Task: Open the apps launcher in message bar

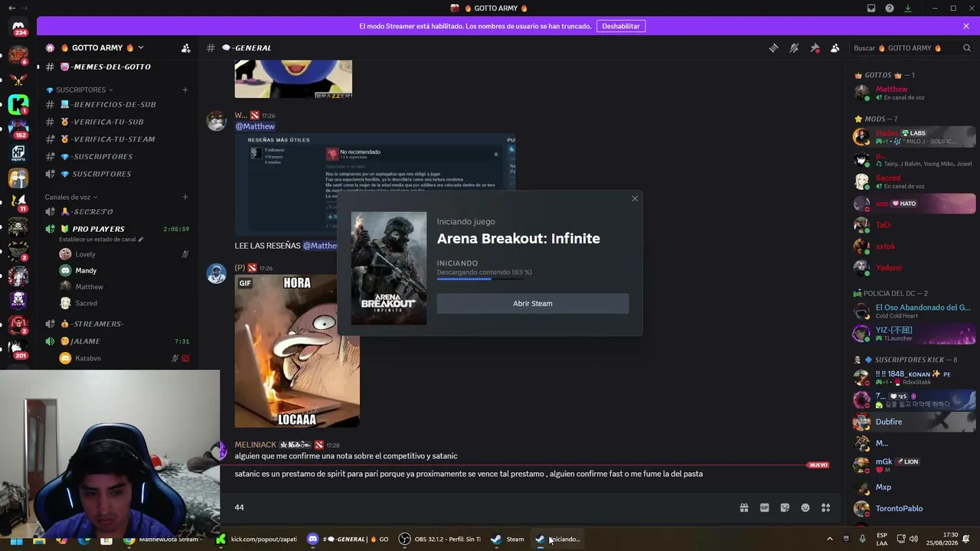Action: click(x=826, y=507)
